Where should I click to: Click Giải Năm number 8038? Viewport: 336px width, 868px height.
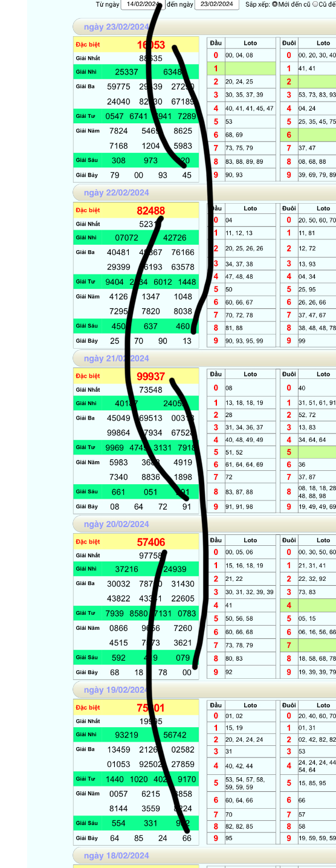(183, 311)
